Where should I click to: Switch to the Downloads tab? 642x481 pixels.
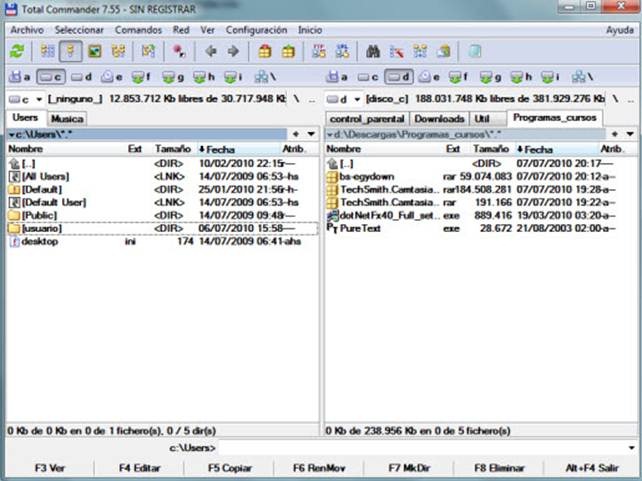click(x=439, y=119)
